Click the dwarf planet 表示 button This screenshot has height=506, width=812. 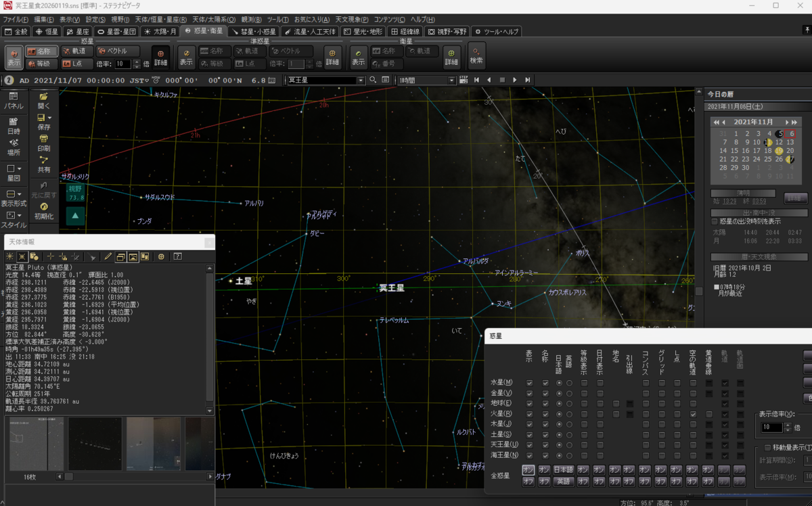(x=186, y=57)
